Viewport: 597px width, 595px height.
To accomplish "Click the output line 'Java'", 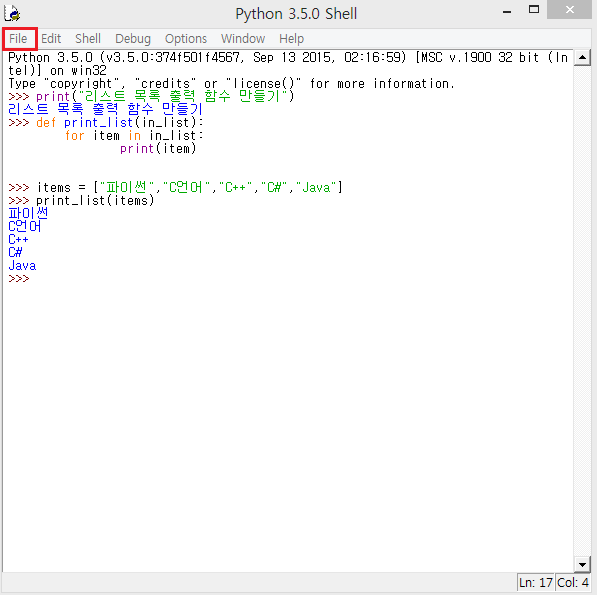I will (x=22, y=265).
